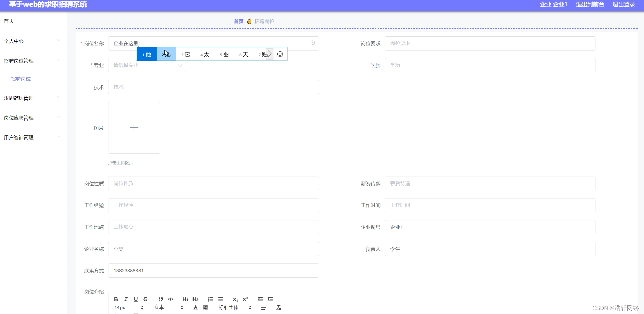Insert a blockquote in 岗位介绍 editor
Screen dimensions: 644x314
[161, 299]
